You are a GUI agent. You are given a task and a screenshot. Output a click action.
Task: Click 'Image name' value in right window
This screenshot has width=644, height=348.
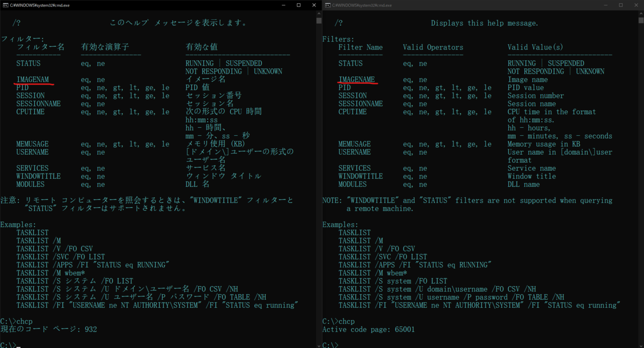(528, 79)
